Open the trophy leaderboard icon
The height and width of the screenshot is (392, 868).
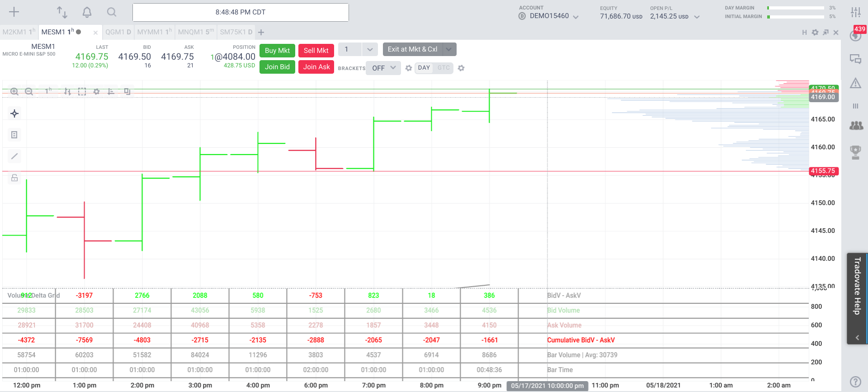click(855, 152)
